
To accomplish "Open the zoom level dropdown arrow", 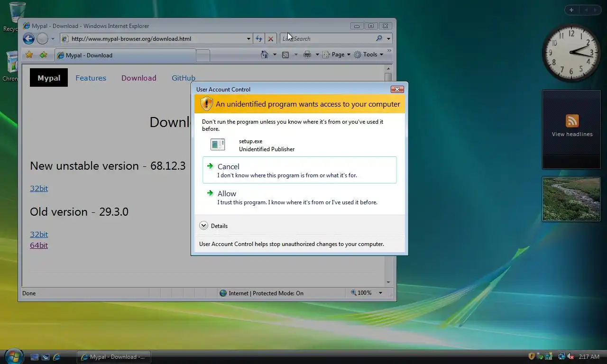I will [x=380, y=293].
